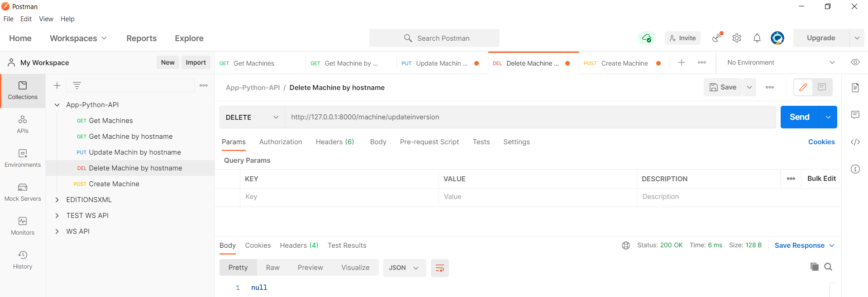Click the Import button
Screen dimensions: 868x297
tap(196, 62)
